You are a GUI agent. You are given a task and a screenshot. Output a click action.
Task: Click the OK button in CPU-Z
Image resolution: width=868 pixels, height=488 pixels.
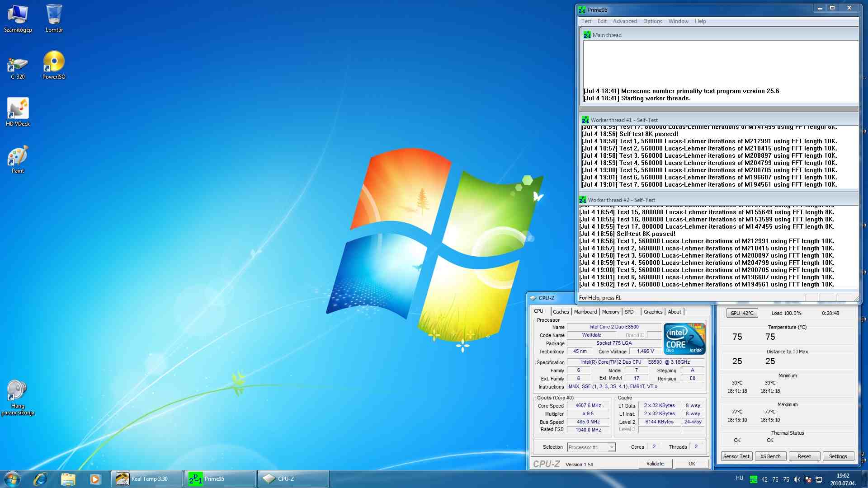pos(692,464)
